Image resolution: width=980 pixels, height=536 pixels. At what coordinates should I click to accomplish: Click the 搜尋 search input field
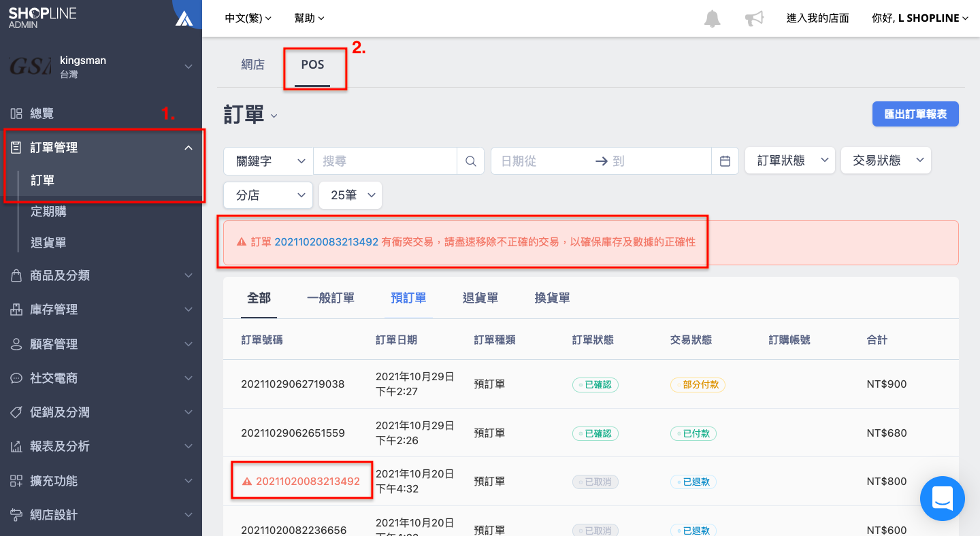385,161
